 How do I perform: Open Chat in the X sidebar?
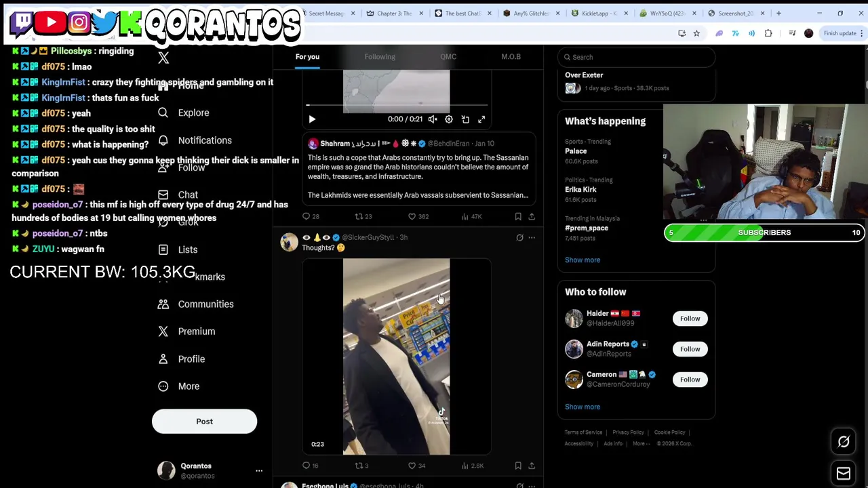[178, 195]
